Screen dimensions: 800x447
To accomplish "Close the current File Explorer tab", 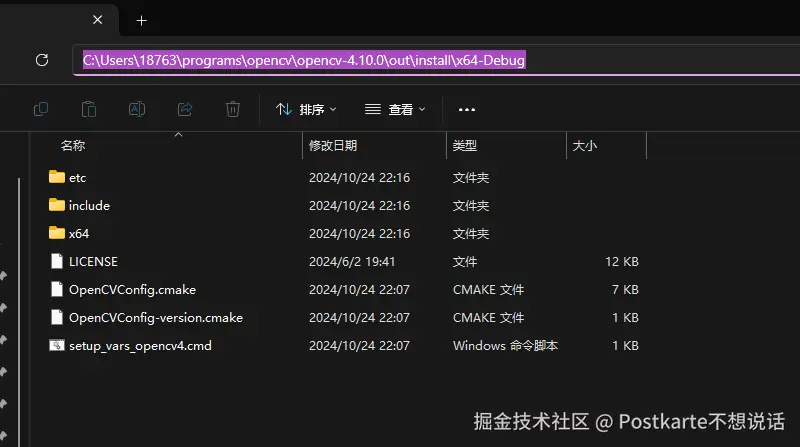I will tap(97, 20).
